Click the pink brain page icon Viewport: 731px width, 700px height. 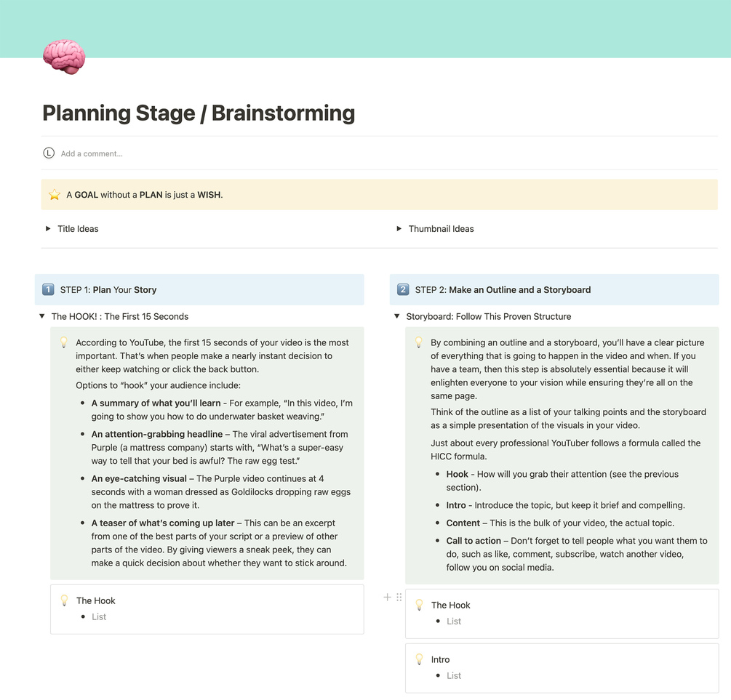tap(64, 57)
